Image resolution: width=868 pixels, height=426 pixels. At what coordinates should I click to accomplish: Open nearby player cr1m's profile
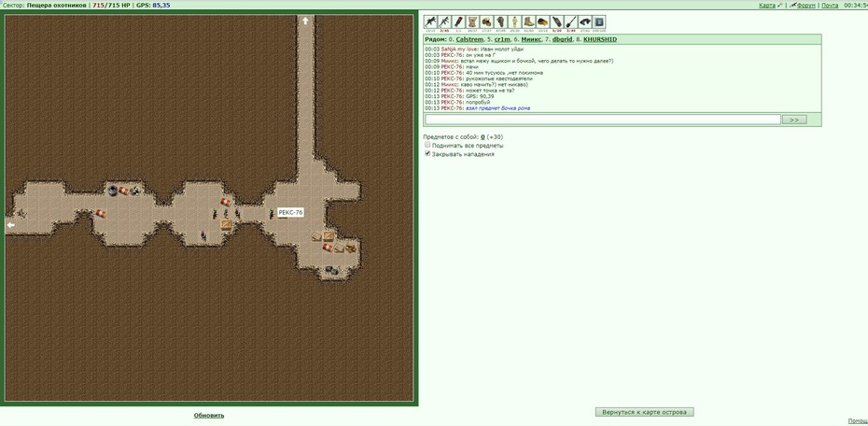[502, 40]
